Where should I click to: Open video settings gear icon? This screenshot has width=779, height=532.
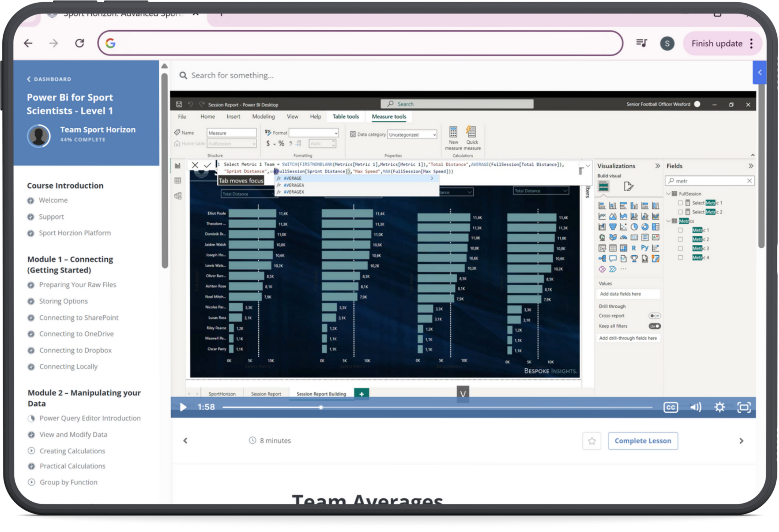click(x=719, y=407)
